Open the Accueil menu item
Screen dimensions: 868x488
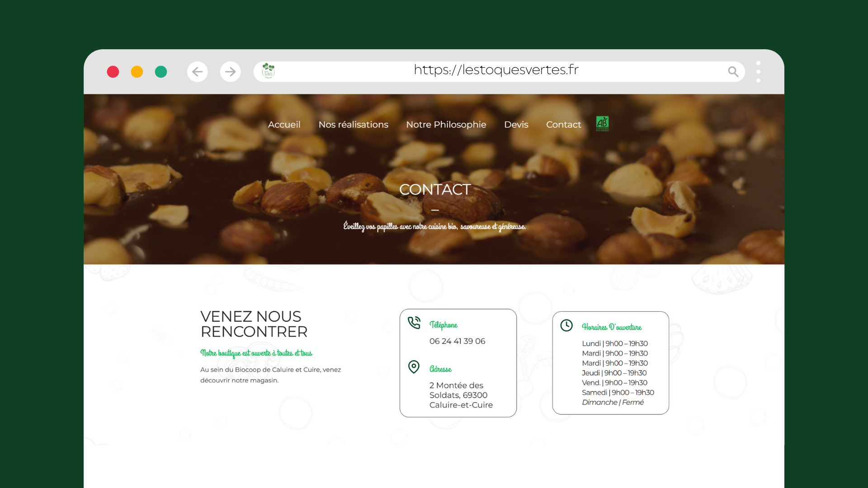(284, 125)
